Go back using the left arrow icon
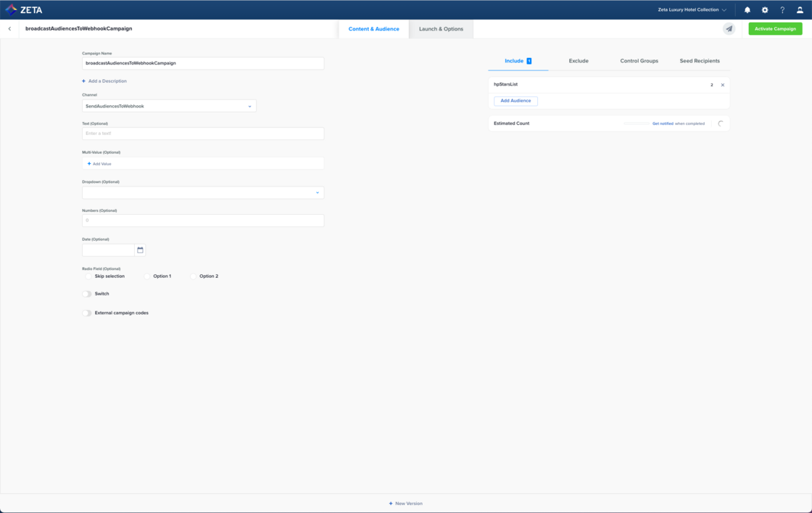The image size is (812, 513). click(x=10, y=29)
